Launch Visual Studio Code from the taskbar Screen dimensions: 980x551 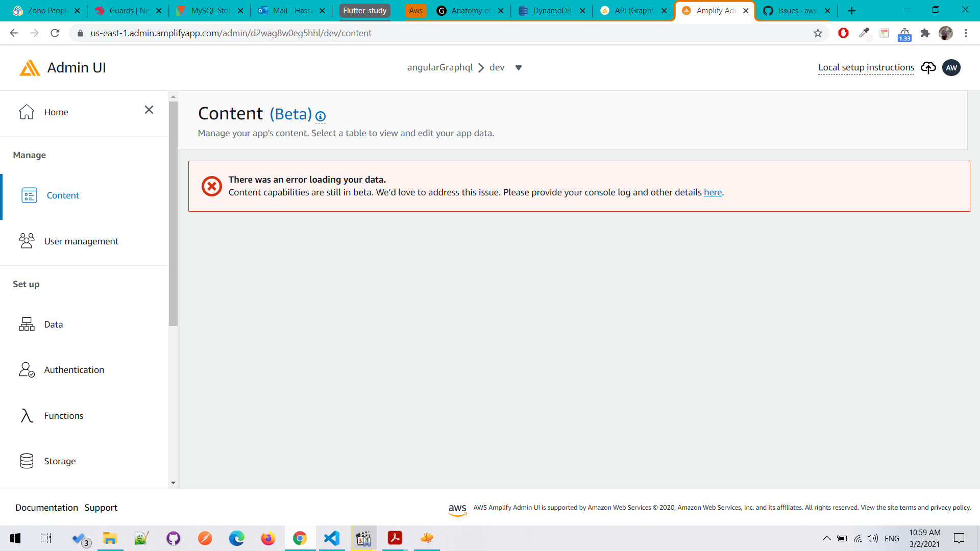332,538
